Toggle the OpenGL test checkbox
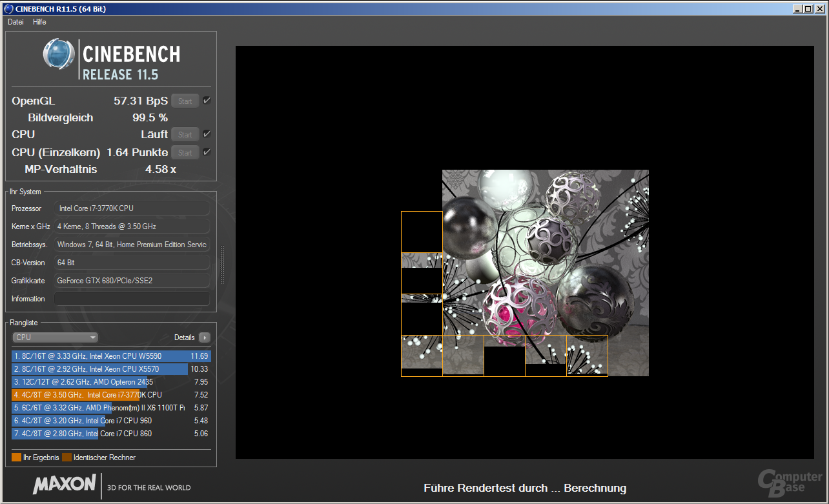The image size is (829, 504). (x=207, y=100)
